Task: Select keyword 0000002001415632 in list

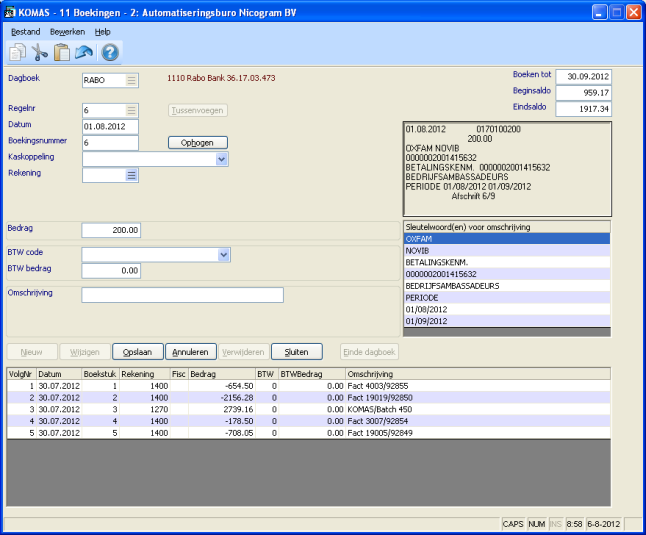Action: coord(507,274)
